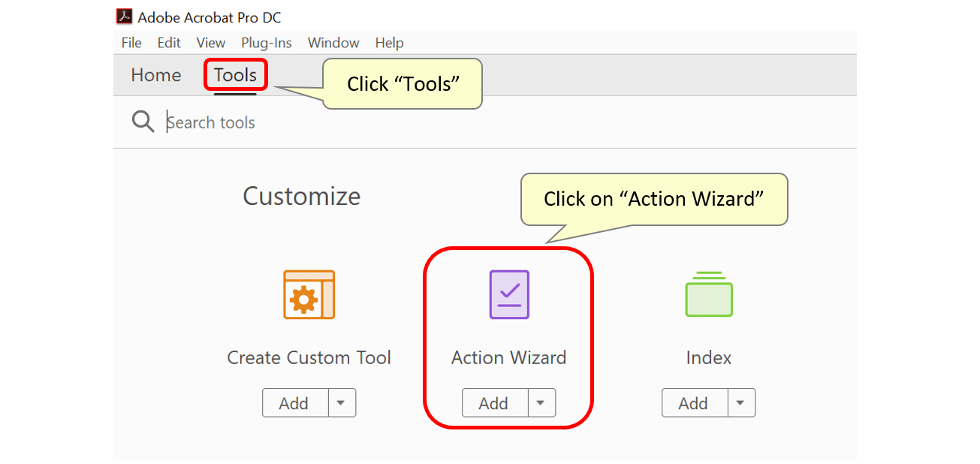Click the green stacked pages Index icon
This screenshot has height=464, width=980.
click(x=708, y=294)
